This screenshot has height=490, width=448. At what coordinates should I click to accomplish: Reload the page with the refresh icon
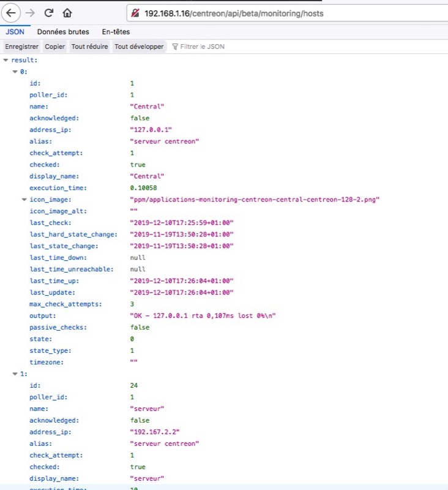click(49, 12)
